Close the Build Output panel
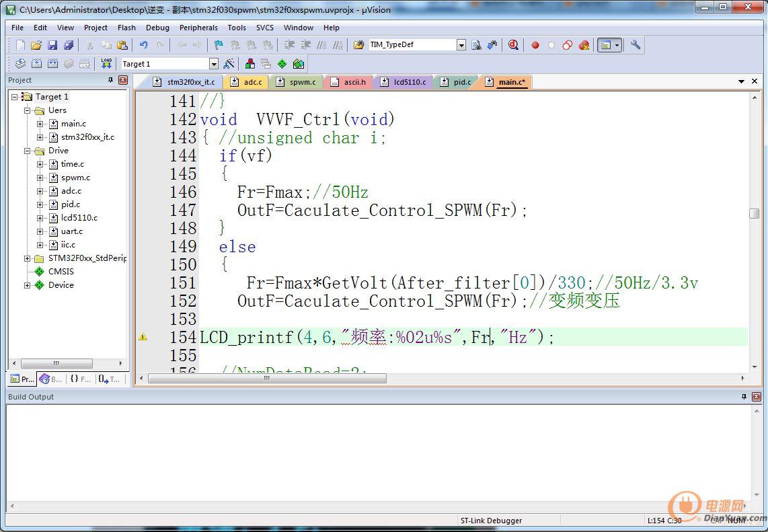 click(757, 397)
